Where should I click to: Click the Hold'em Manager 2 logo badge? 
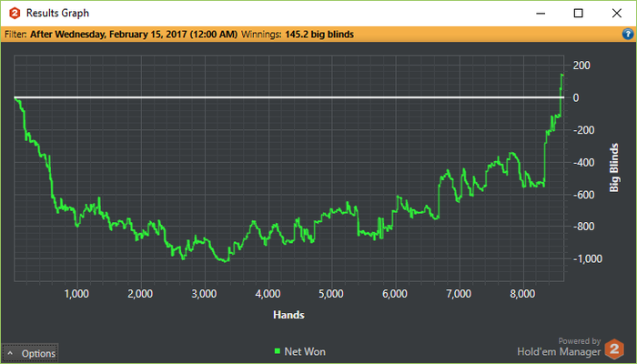(614, 349)
